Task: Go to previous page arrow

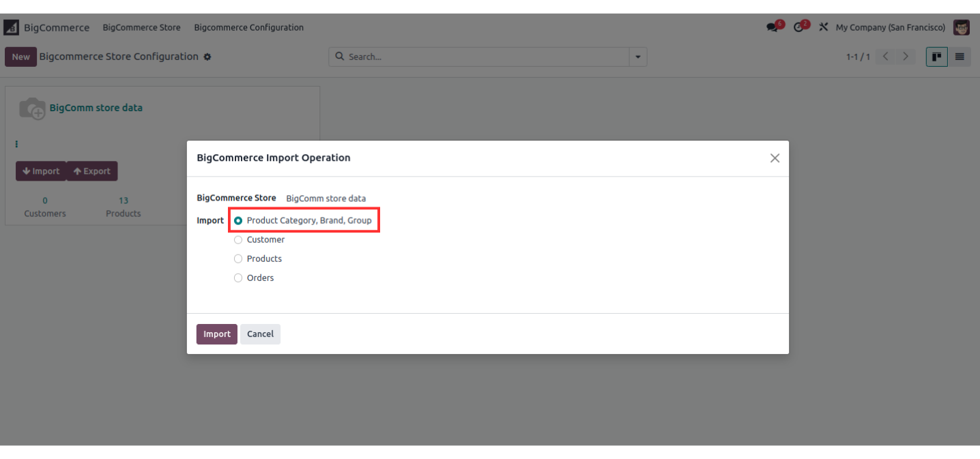Action: pyautogui.click(x=885, y=57)
